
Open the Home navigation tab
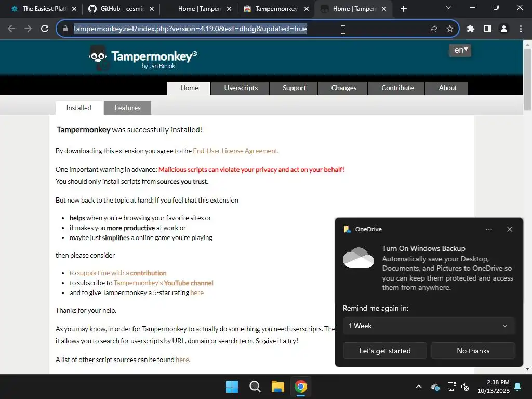point(189,88)
